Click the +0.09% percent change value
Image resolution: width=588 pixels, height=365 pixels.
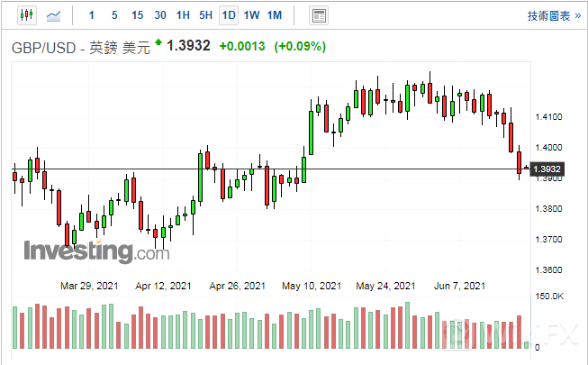(303, 46)
